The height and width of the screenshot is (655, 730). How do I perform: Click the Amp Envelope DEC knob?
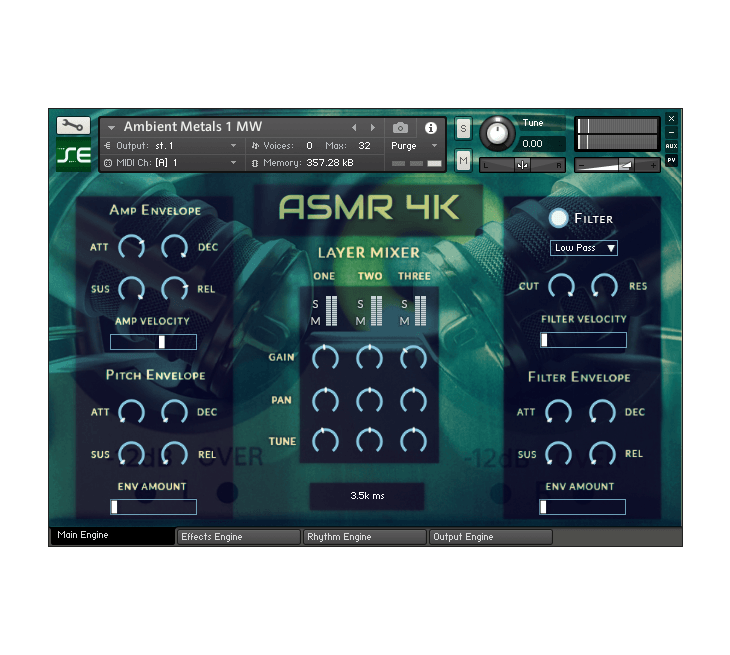coord(174,248)
